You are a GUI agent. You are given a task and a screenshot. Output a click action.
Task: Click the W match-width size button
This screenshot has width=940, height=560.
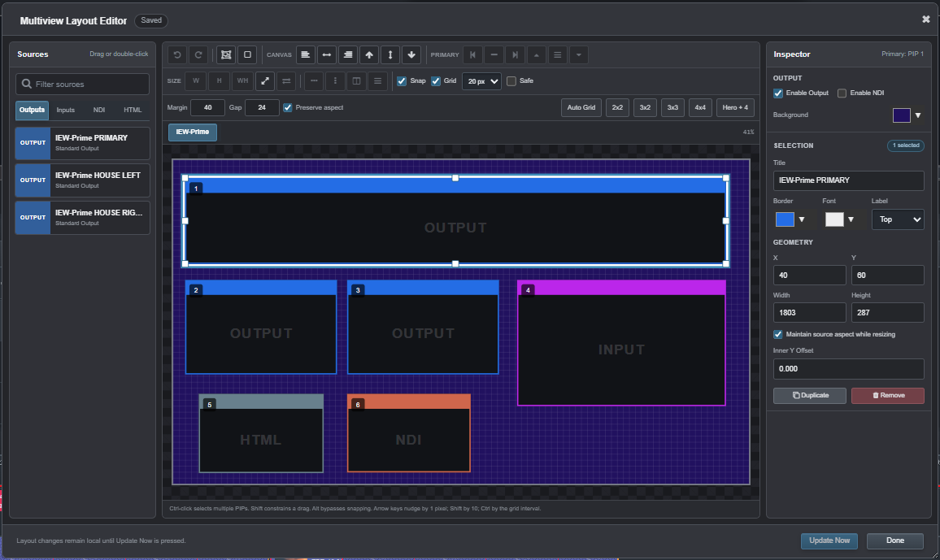(x=196, y=80)
